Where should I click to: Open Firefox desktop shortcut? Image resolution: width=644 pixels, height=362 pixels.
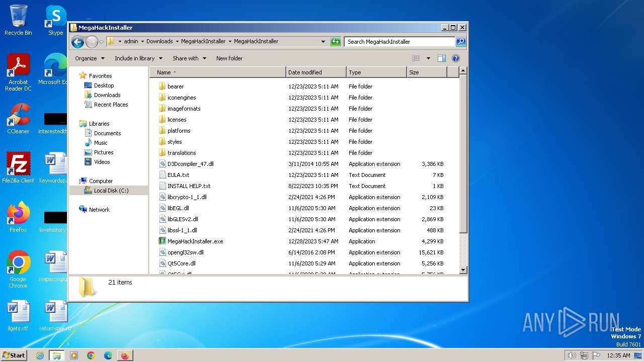(18, 217)
